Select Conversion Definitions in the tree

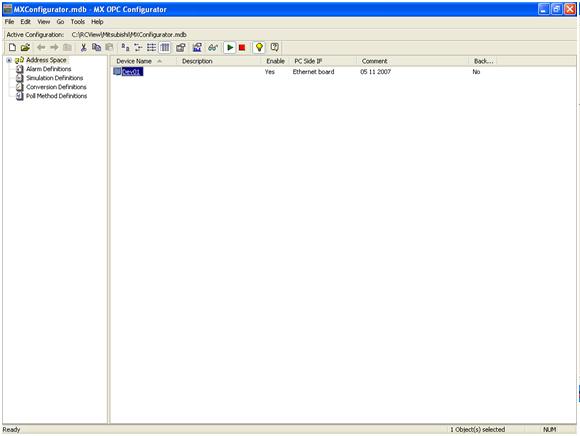point(56,87)
